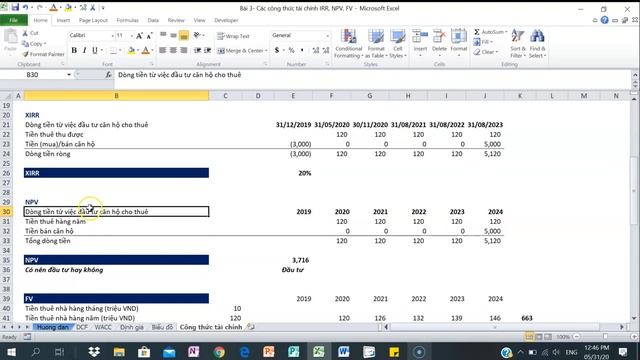Select column E header

click(x=293, y=96)
